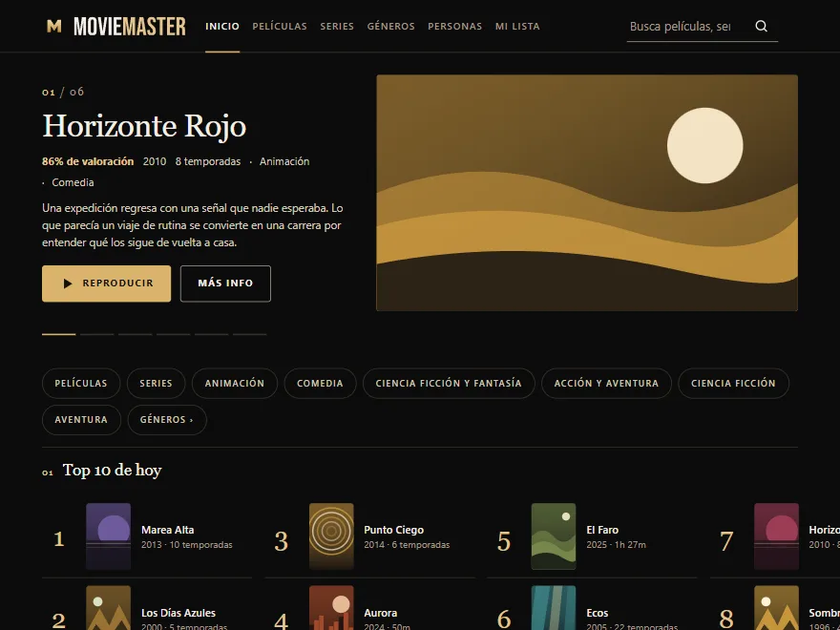Open the Ecos title

tap(598, 613)
